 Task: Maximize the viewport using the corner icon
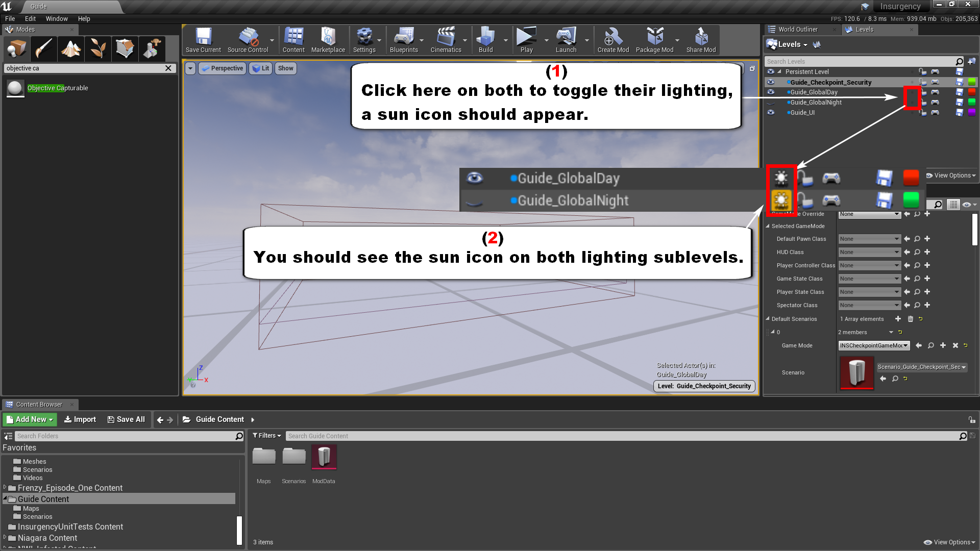pyautogui.click(x=752, y=68)
